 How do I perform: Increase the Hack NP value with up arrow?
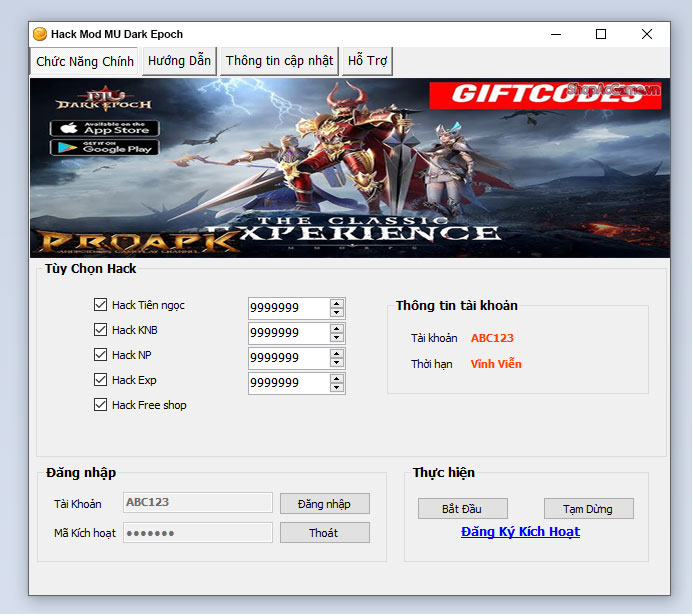click(x=337, y=354)
